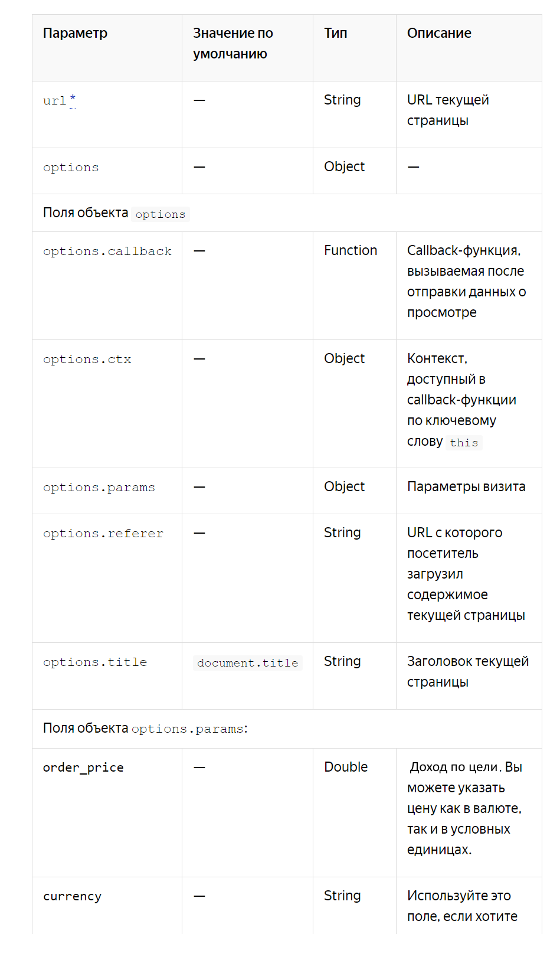
Task: Click the "Поля объекта options.params:" section heading
Action: (x=145, y=729)
